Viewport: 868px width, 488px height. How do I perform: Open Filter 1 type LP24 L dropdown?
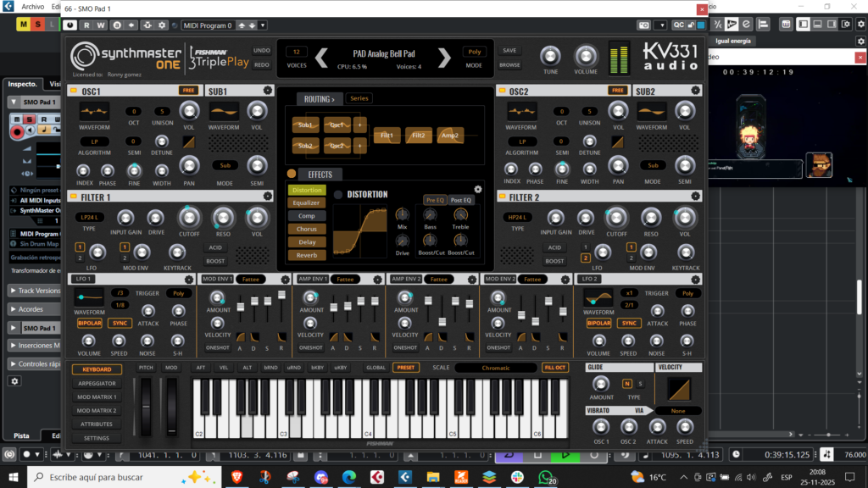pyautogui.click(x=89, y=218)
